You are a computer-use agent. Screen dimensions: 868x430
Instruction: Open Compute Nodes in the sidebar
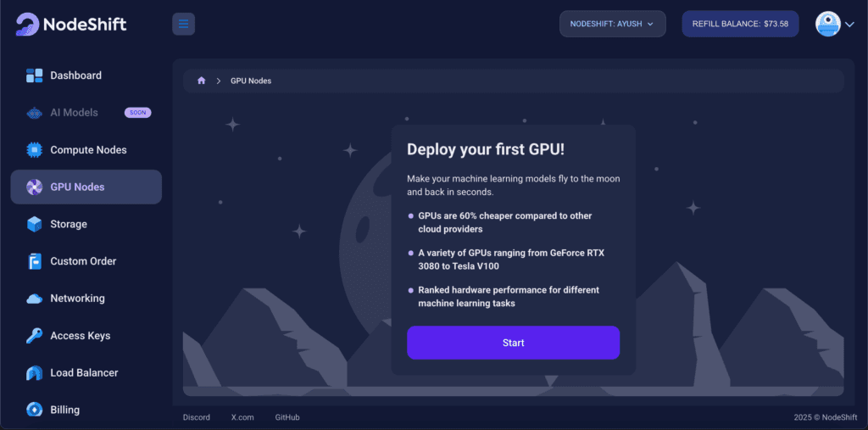(x=86, y=150)
